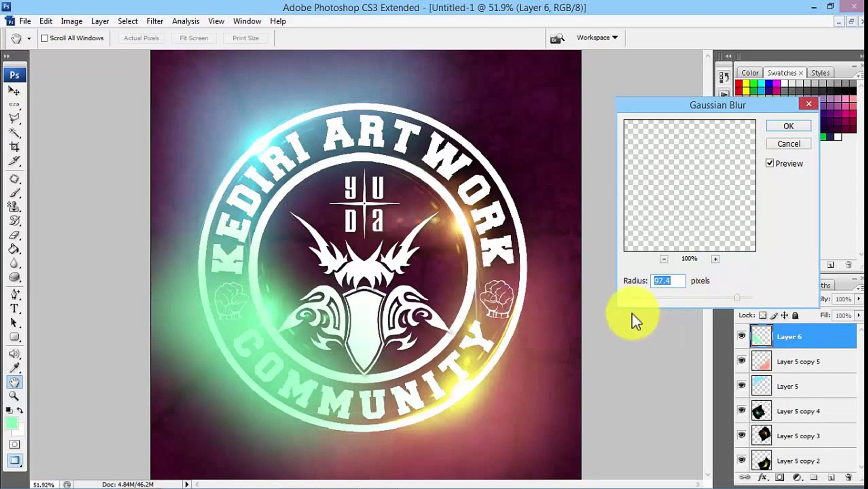Hide Layer 5 copy 3 eye
The width and height of the screenshot is (868, 489).
(742, 436)
